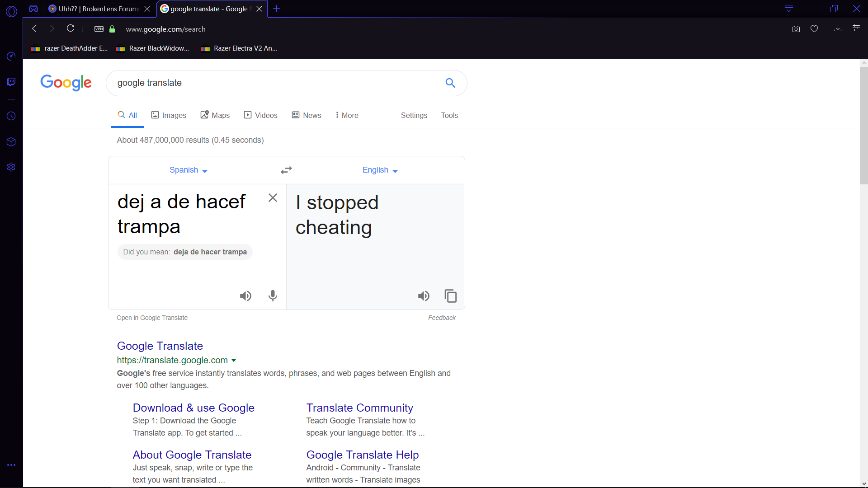Open the tab menu icon in title bar
The image size is (868, 488).
pyautogui.click(x=789, y=9)
